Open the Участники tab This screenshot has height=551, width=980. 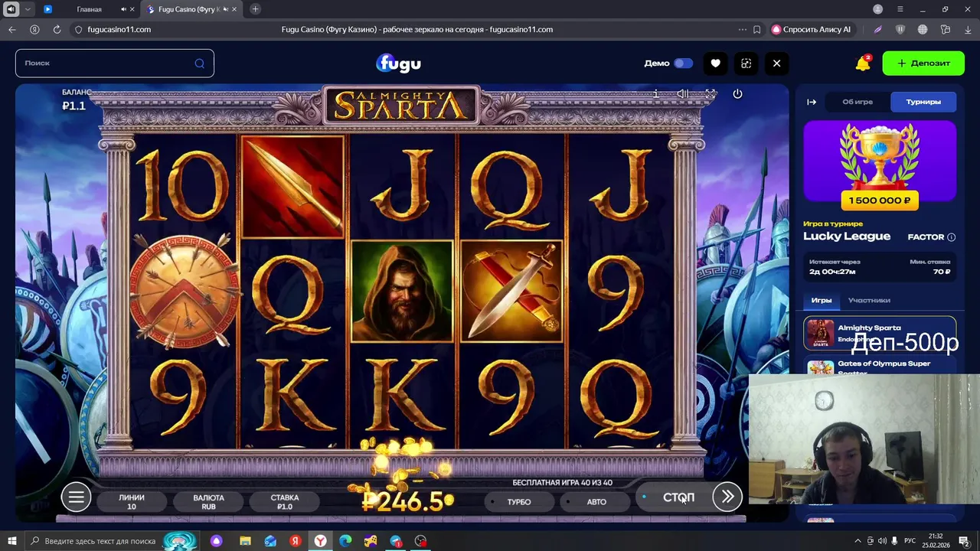click(x=869, y=300)
